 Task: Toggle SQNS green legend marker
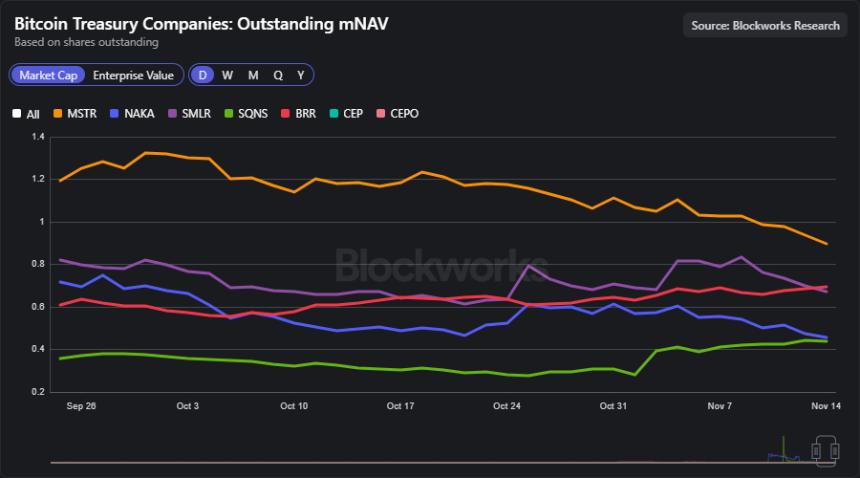tap(230, 114)
